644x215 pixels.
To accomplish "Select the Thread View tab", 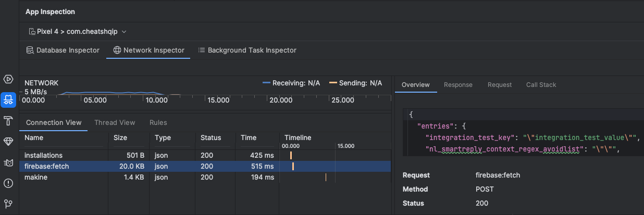I will (115, 123).
